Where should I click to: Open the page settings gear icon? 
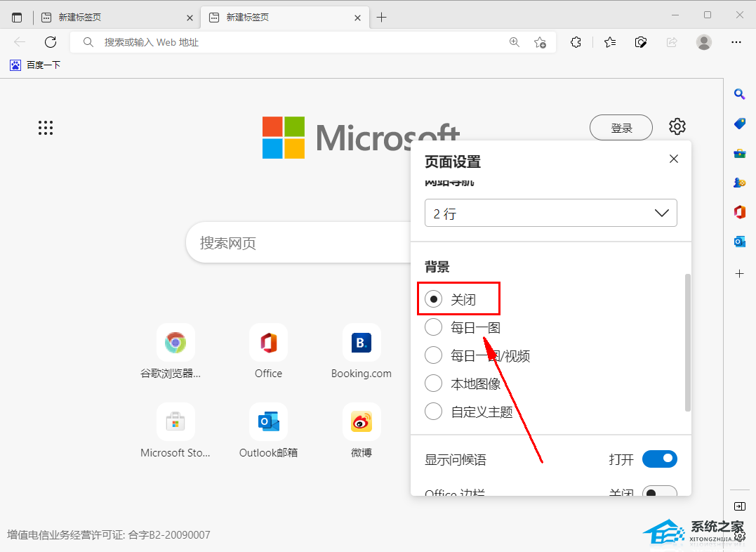click(677, 127)
